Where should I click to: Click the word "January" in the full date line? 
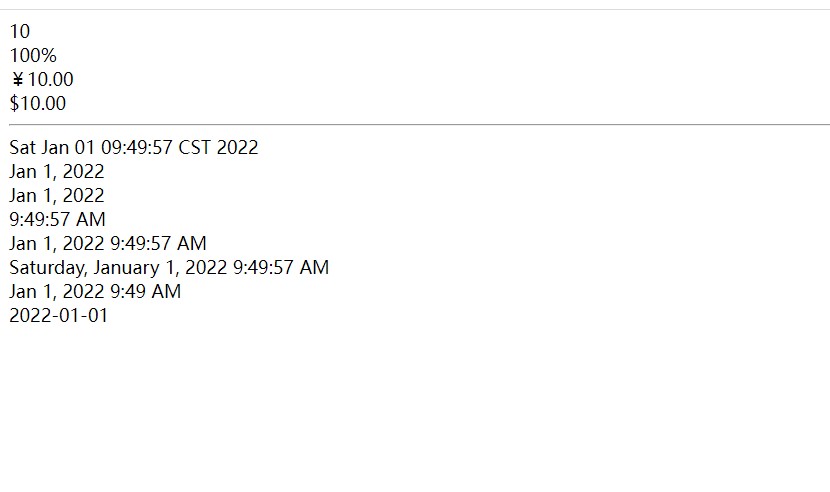pos(126,267)
